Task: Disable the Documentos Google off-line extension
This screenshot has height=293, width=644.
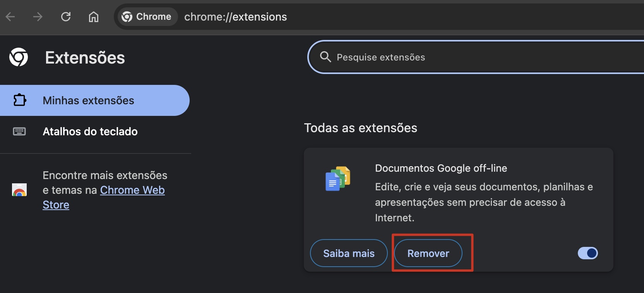Action: click(588, 253)
